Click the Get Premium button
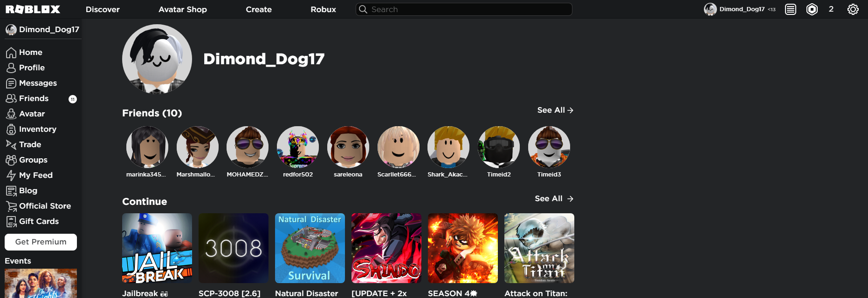 [x=41, y=242]
